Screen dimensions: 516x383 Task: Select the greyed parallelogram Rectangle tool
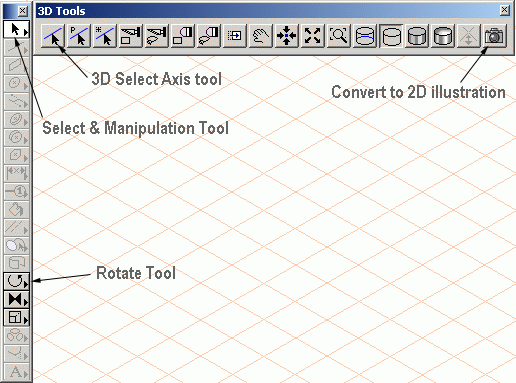16,66
